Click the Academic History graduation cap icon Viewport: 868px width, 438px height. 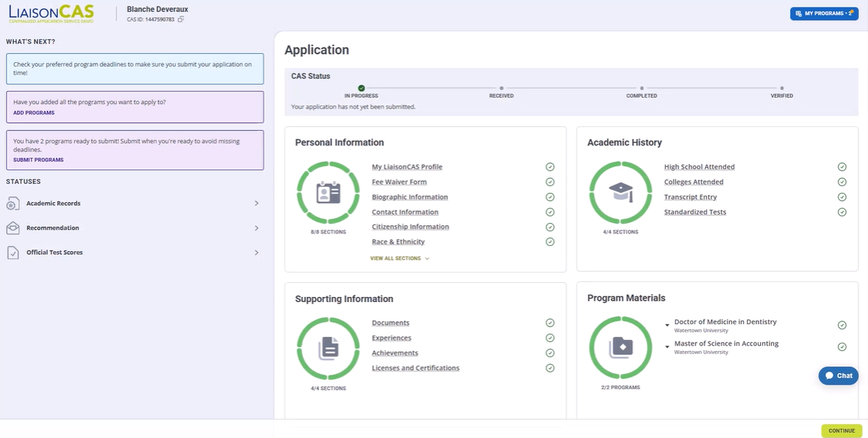click(620, 192)
